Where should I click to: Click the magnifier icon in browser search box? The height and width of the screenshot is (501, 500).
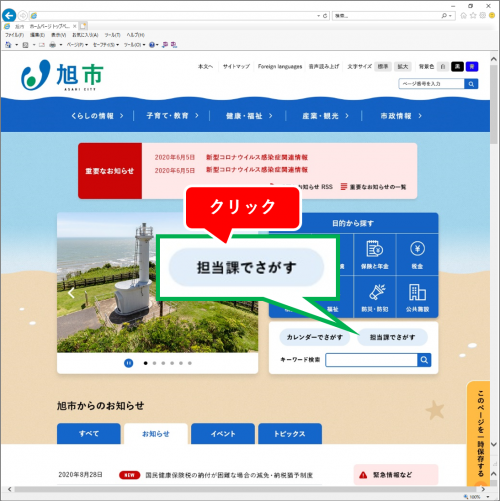point(444,16)
